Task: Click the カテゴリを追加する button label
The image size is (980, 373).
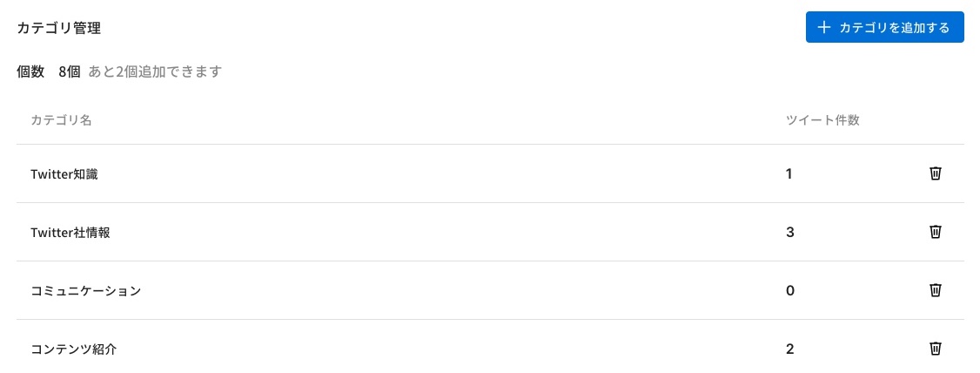Action: [x=895, y=28]
